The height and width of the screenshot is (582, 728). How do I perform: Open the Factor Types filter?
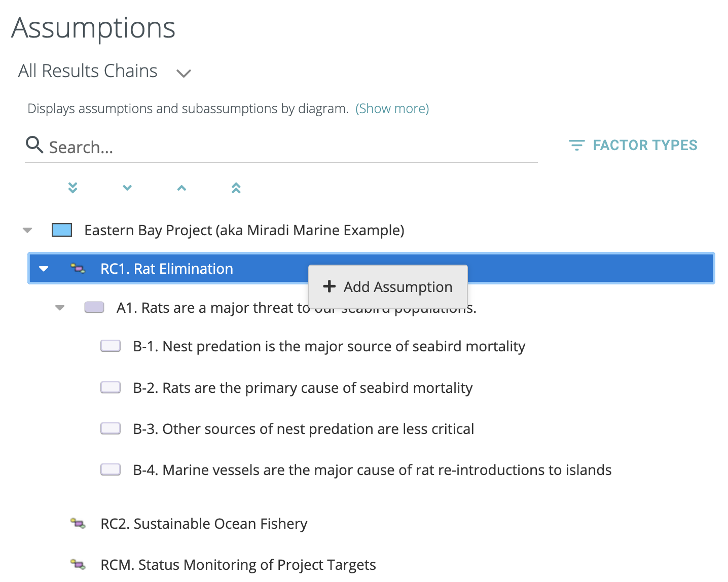pyautogui.click(x=644, y=146)
